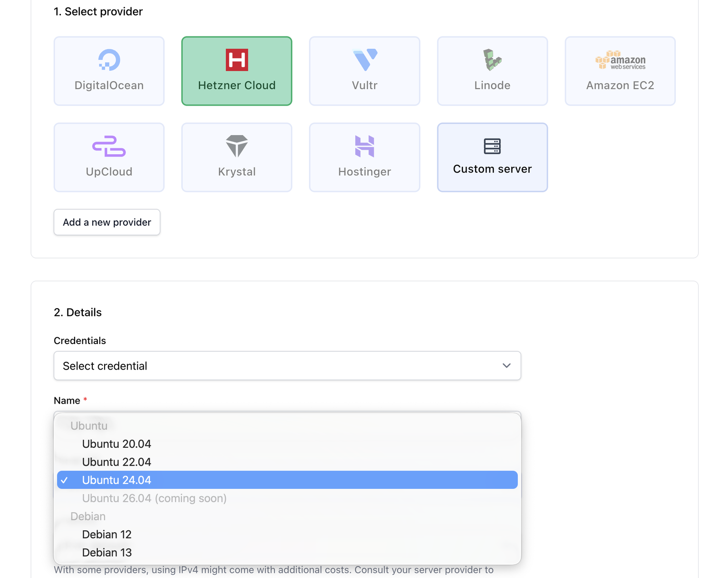Choose the Krystal gem logo
The image size is (728, 578).
point(237,146)
